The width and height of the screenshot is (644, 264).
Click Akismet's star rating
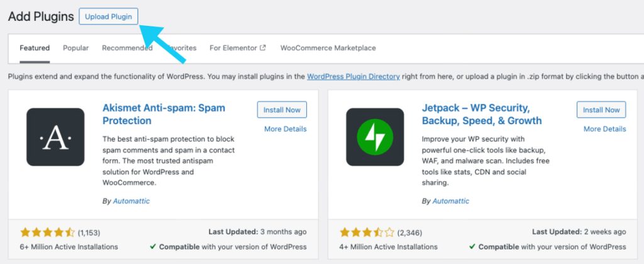(x=47, y=232)
